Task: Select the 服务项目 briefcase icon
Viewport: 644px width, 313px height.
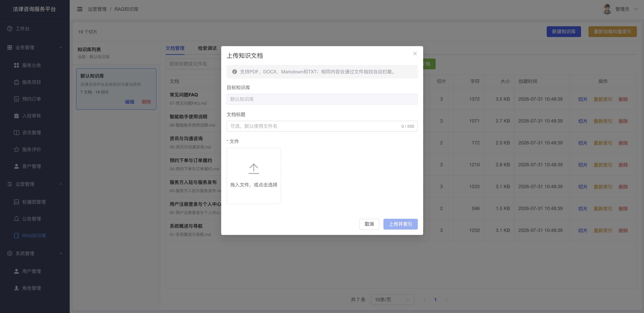Action: [x=16, y=82]
